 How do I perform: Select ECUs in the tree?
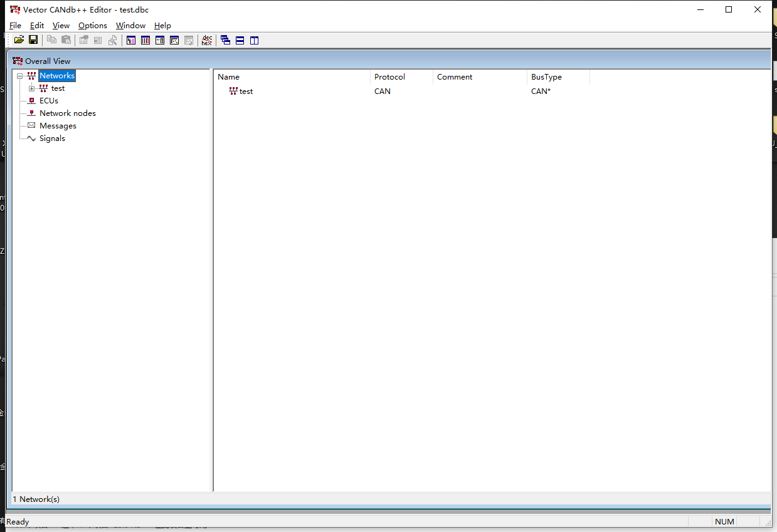[49, 101]
